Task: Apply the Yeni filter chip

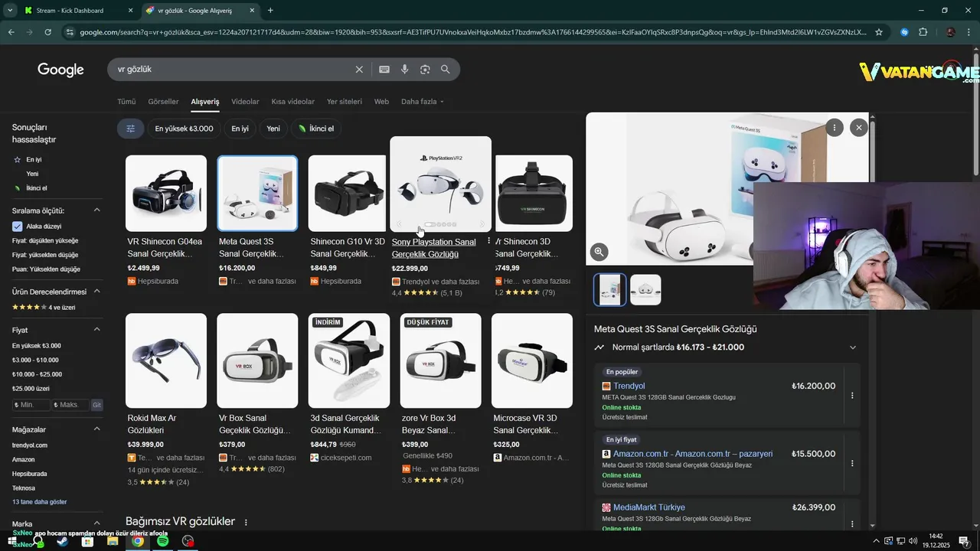Action: 273,129
